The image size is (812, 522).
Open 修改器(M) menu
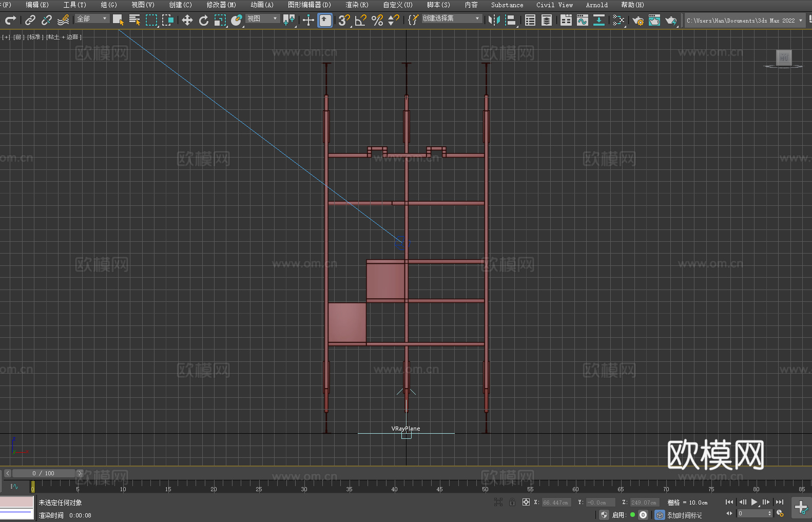coord(221,5)
